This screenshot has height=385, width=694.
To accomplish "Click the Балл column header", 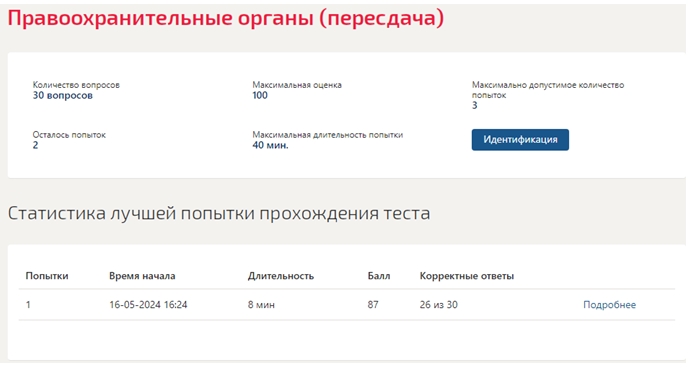I will point(379,276).
